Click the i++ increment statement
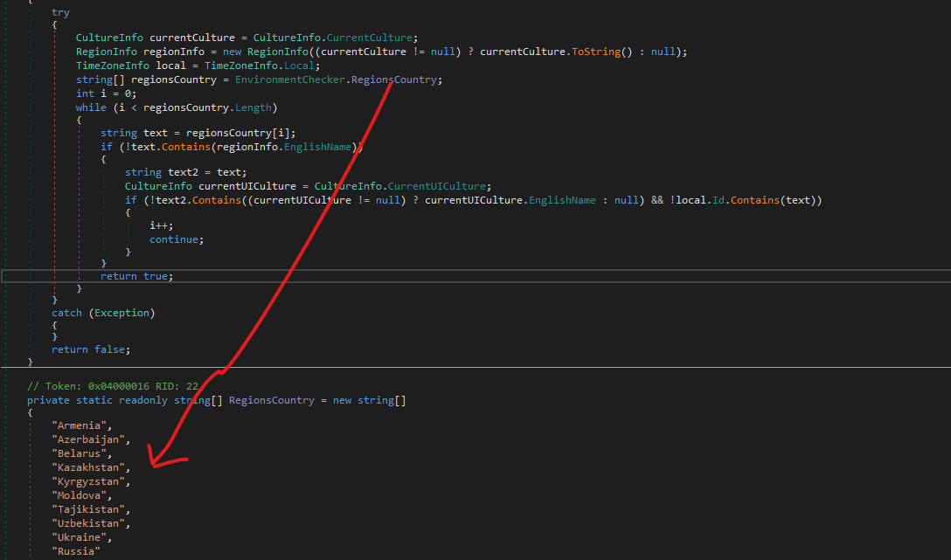This screenshot has width=951, height=560. coord(161,225)
